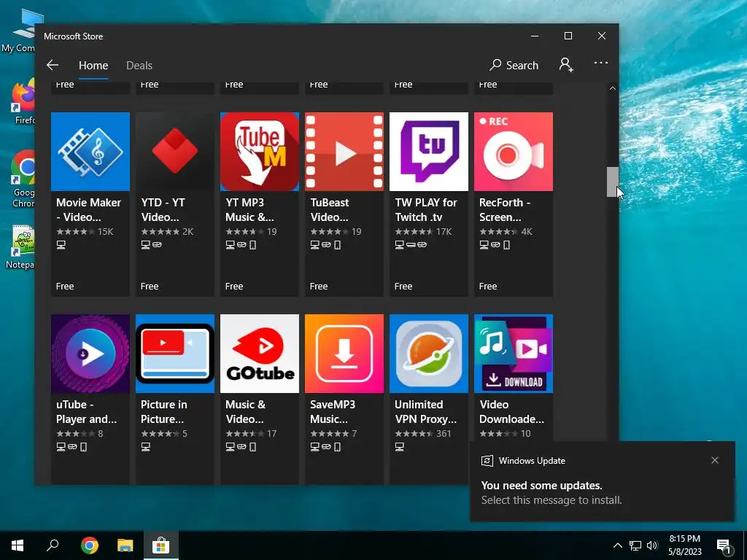
Task: Select the GOtube Music & Video icon
Action: 260,354
